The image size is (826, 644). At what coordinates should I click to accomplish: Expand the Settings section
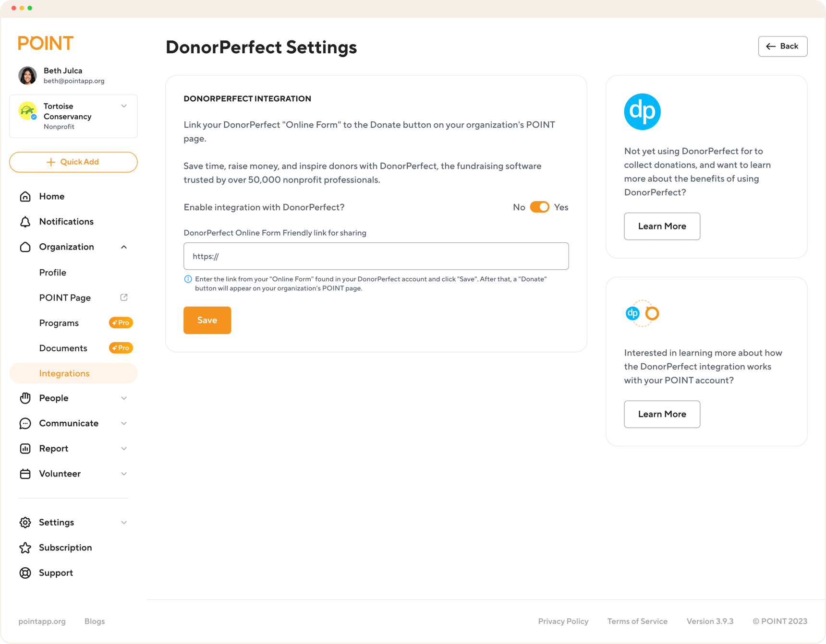click(124, 522)
